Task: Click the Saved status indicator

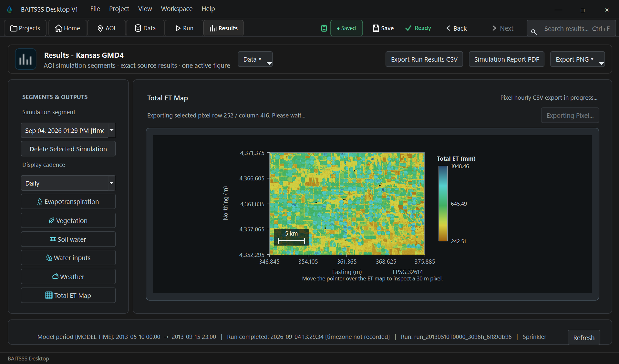Action: [346, 28]
